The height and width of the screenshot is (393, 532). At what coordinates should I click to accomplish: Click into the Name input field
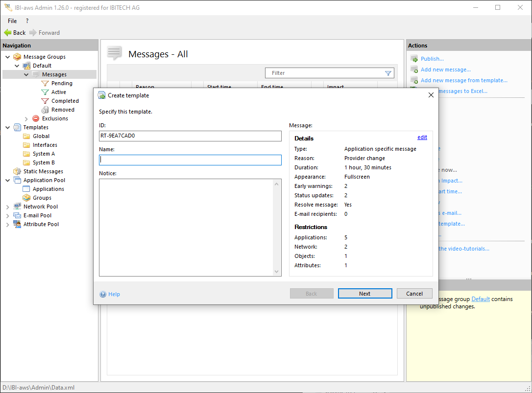click(x=190, y=160)
